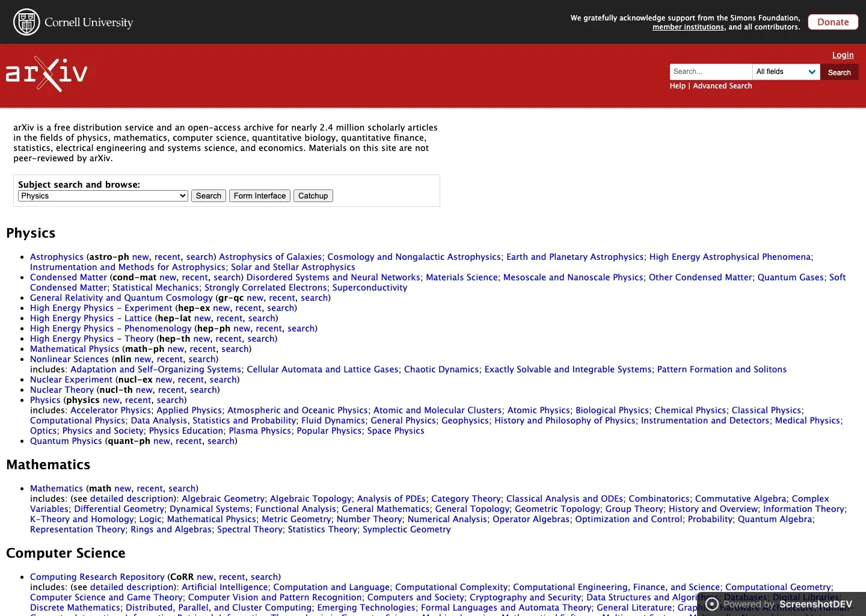Open High Energy Physics - Phenomenology
The width and height of the screenshot is (866, 616).
point(111,328)
